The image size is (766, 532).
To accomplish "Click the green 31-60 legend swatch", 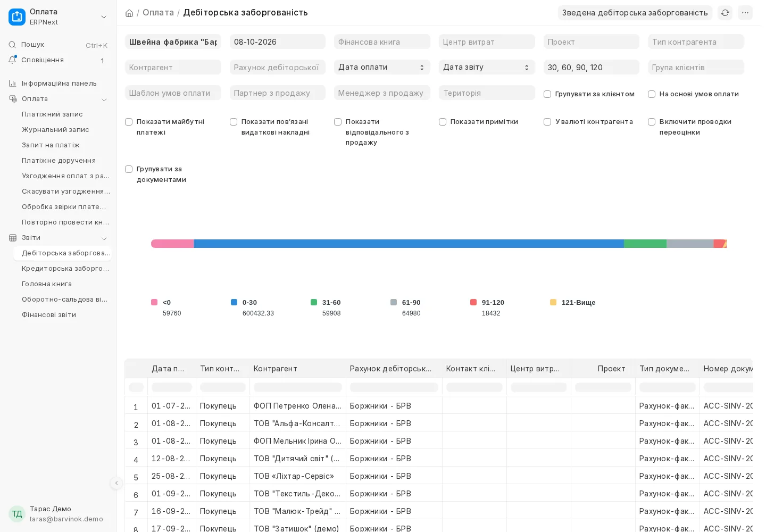I will click(x=314, y=302).
